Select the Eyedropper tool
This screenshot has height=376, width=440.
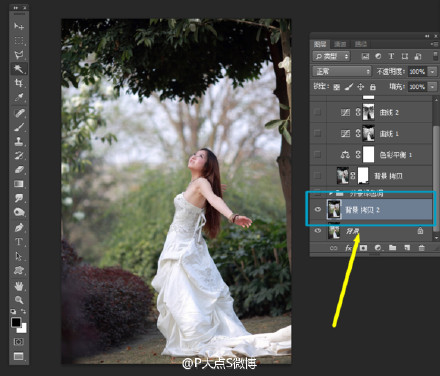19,97
